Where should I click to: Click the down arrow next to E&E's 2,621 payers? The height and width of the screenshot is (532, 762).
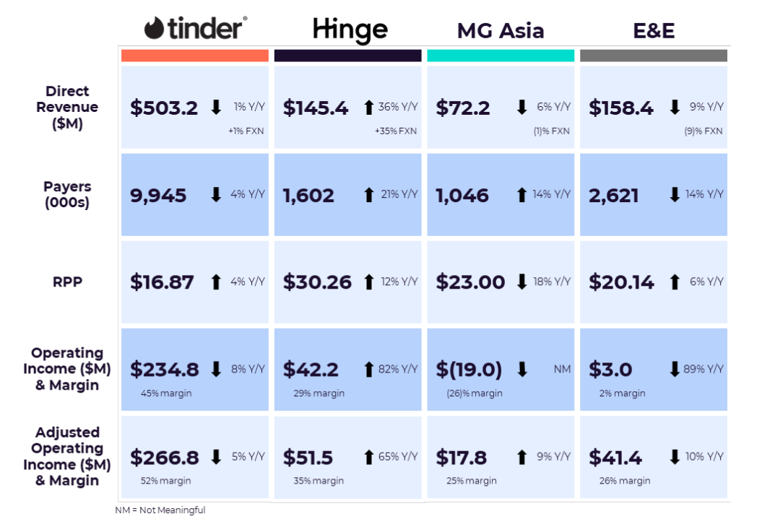pyautogui.click(x=675, y=195)
